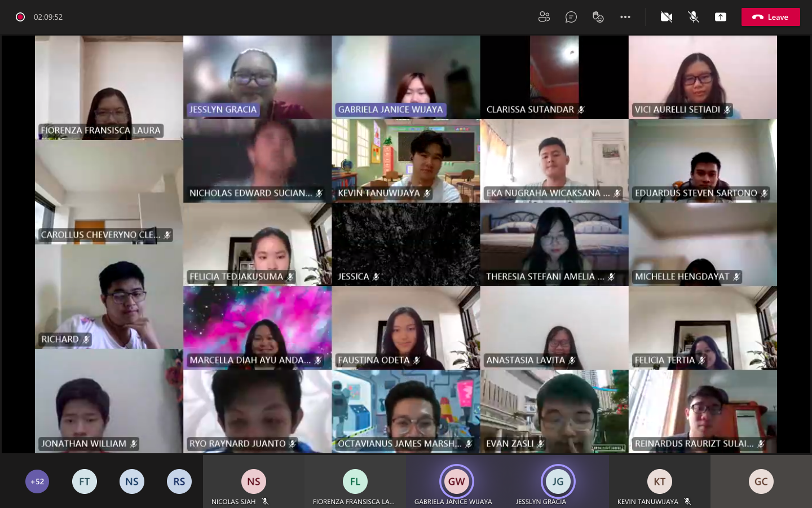812x508 pixels.
Task: Click the FT participant avatar
Action: tap(85, 481)
